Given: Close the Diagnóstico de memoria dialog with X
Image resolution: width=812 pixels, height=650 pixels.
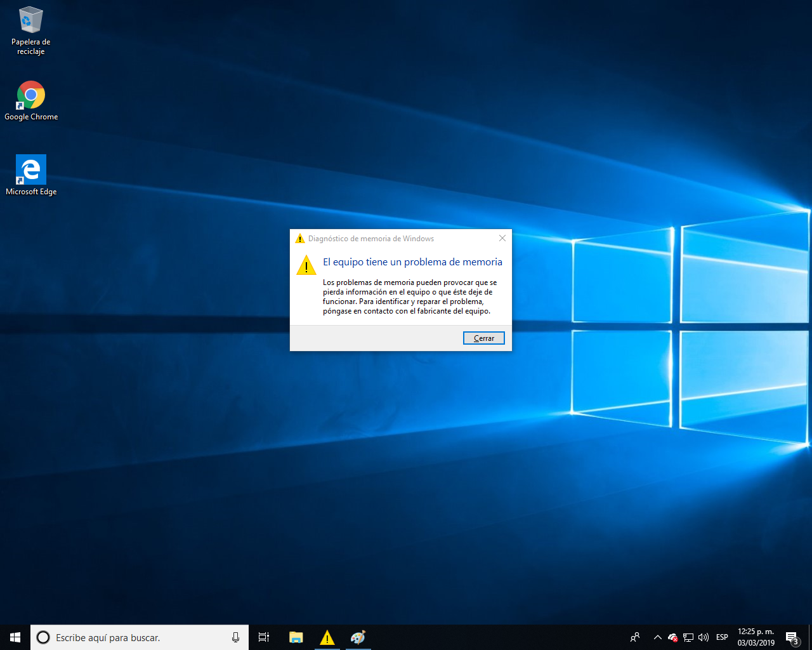Looking at the screenshot, I should coord(502,238).
